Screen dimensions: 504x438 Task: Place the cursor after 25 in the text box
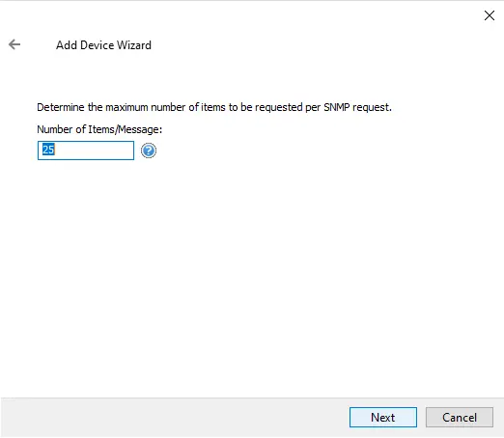click(56, 150)
